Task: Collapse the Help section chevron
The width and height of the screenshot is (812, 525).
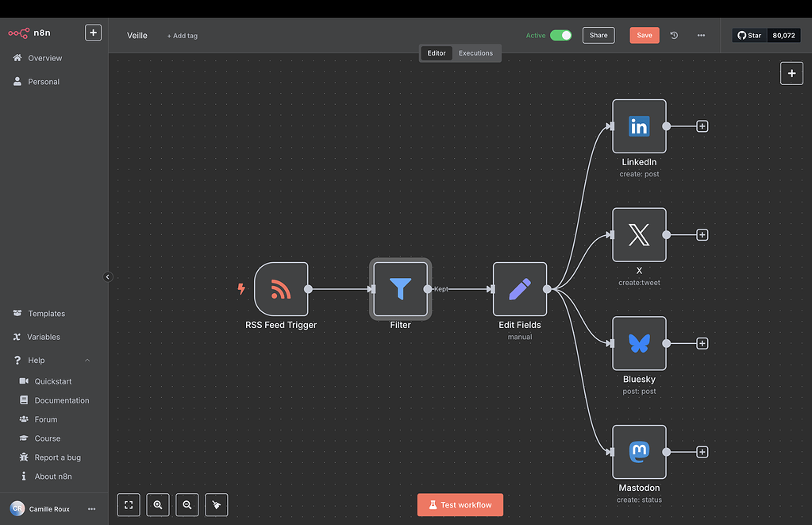Action: pyautogui.click(x=87, y=361)
